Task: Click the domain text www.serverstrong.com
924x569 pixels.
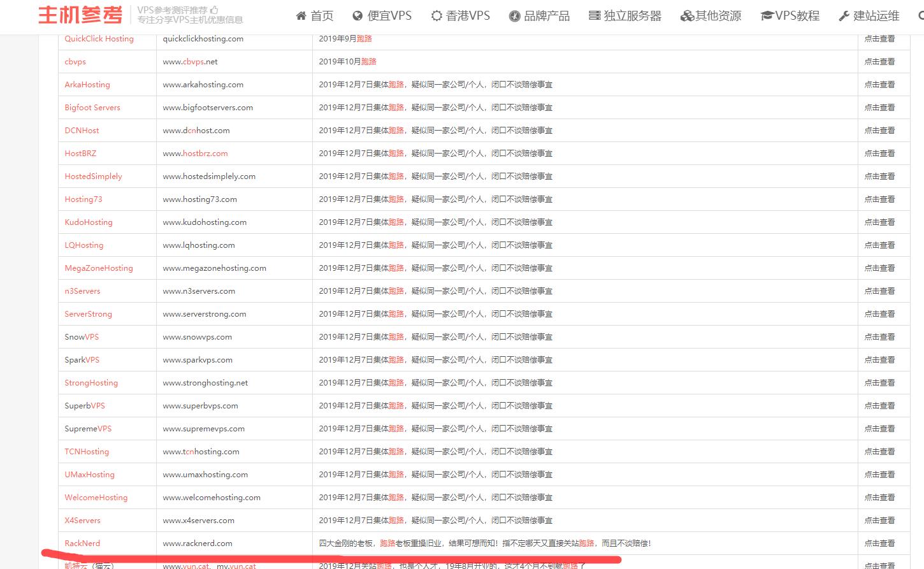Action: tap(205, 314)
